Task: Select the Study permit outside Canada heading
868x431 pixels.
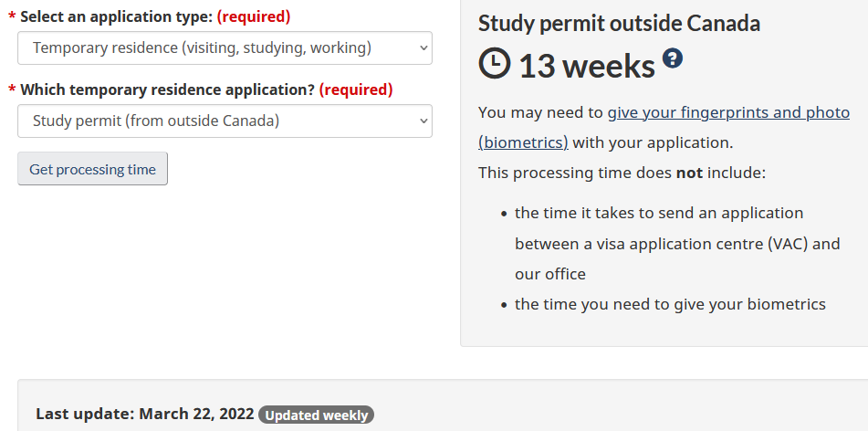Action: coord(619,24)
